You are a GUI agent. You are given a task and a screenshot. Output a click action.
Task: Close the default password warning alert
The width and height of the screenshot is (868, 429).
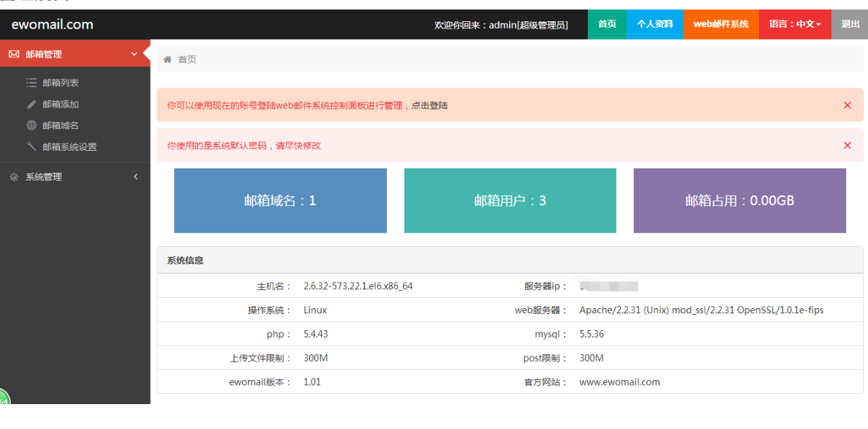tap(848, 146)
